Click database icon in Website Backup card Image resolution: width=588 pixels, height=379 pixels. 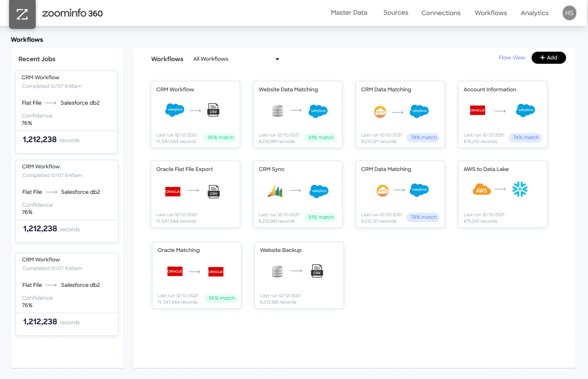[x=277, y=271]
